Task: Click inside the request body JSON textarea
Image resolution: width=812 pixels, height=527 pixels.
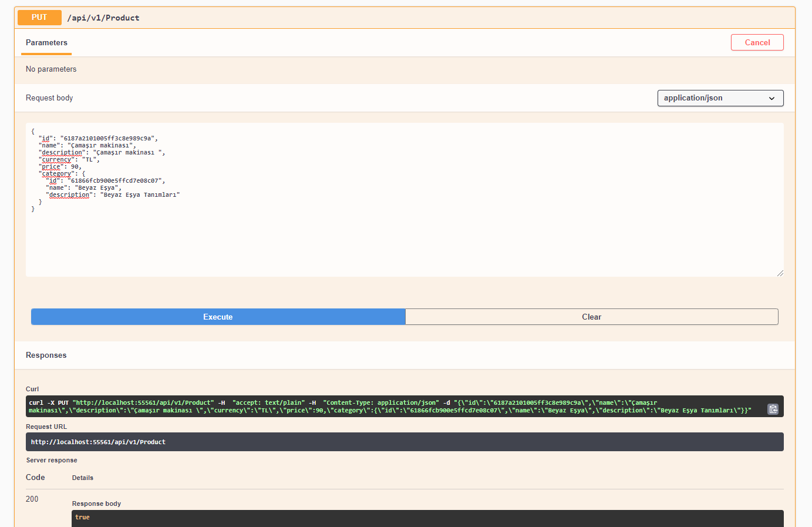Action: pos(405,200)
